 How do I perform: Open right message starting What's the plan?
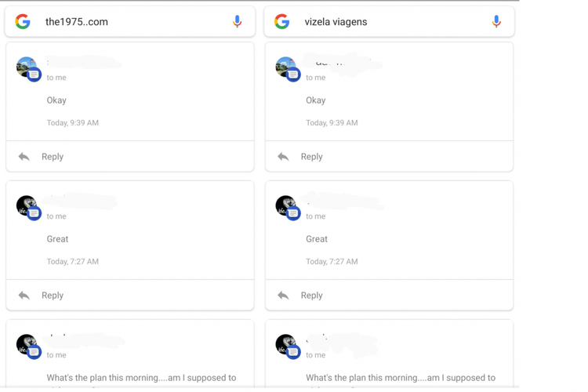click(401, 378)
